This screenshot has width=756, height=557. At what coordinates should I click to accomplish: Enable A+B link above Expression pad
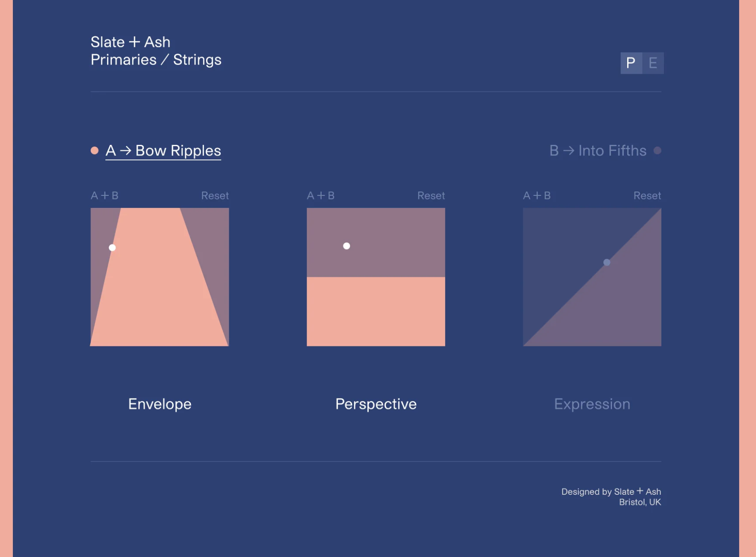click(x=537, y=195)
